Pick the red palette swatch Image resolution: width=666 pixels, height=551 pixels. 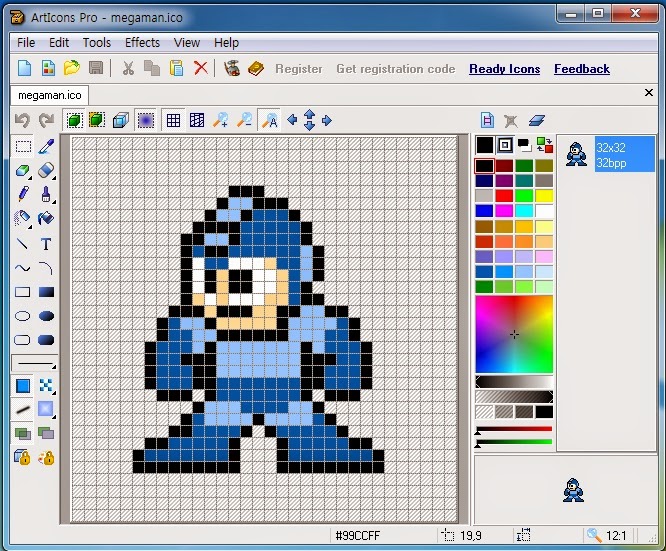pyautogui.click(x=504, y=196)
